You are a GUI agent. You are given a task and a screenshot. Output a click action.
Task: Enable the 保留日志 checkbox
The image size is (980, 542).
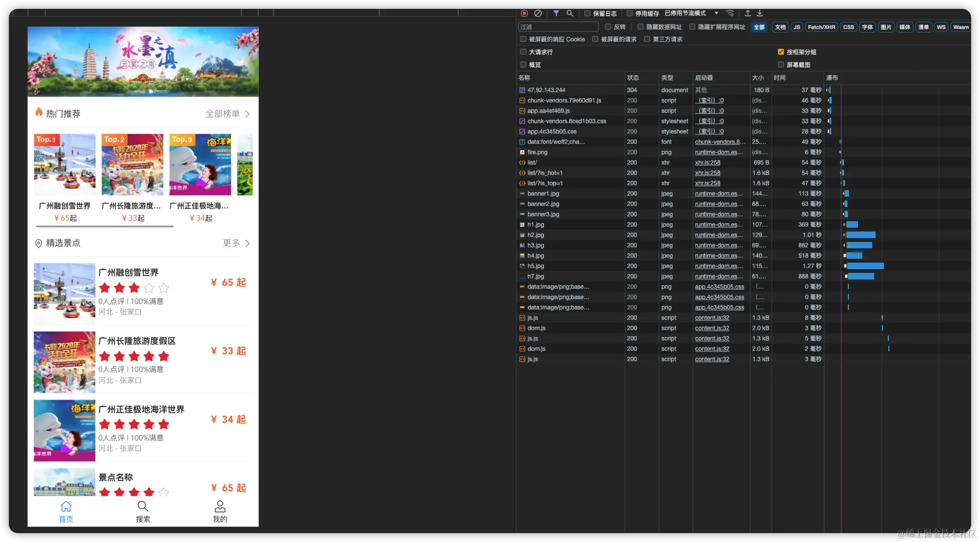pos(587,13)
